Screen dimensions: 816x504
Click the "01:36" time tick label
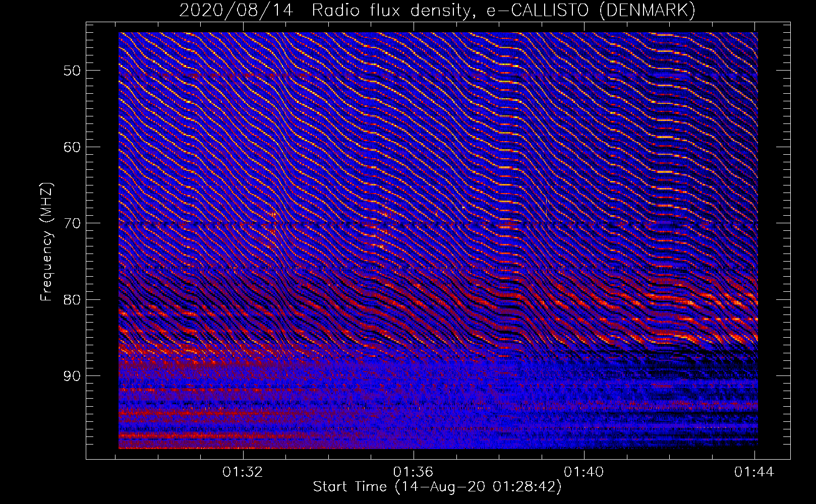click(x=414, y=472)
